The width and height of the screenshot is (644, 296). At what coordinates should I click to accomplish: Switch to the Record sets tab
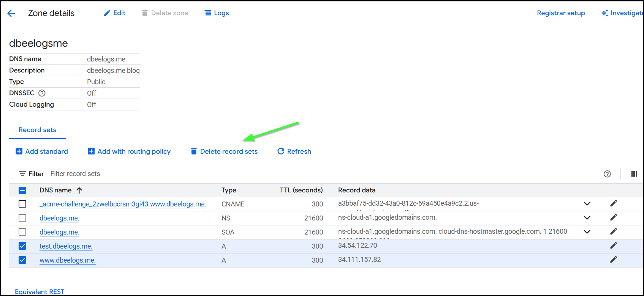[x=37, y=130]
